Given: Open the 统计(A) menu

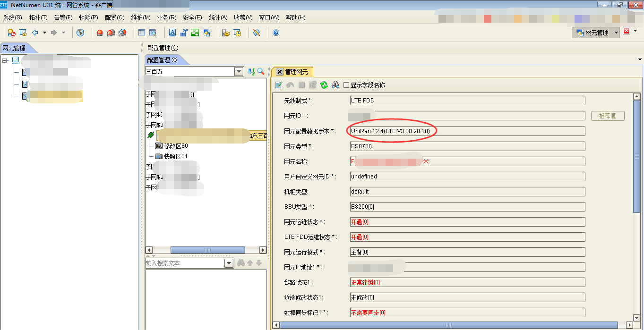Looking at the screenshot, I should point(218,18).
